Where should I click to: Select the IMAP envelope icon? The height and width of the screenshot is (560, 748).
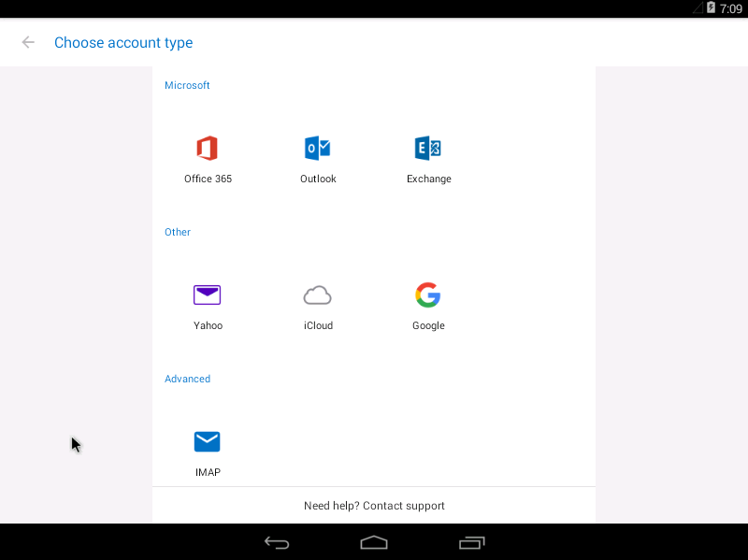[x=207, y=441]
